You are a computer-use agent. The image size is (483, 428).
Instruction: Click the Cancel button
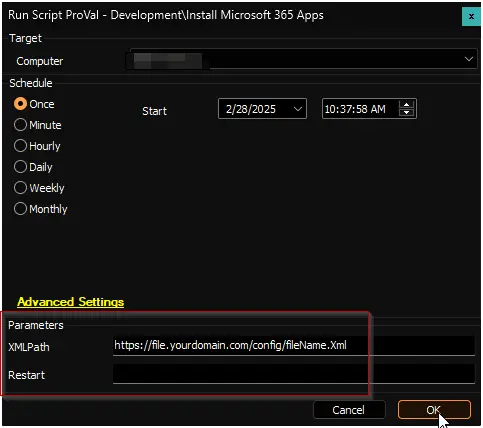(349, 410)
